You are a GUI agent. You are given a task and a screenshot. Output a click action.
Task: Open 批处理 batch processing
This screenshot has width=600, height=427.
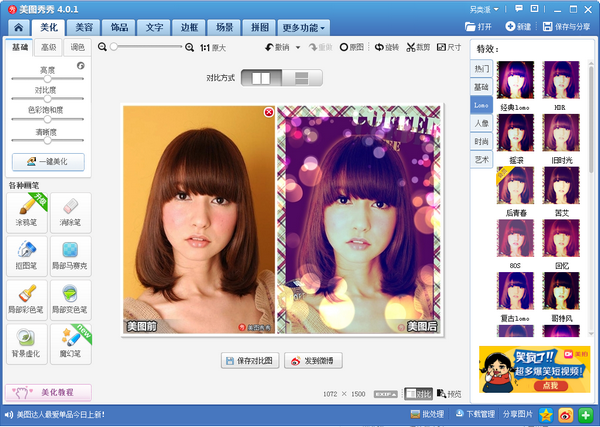click(x=427, y=414)
